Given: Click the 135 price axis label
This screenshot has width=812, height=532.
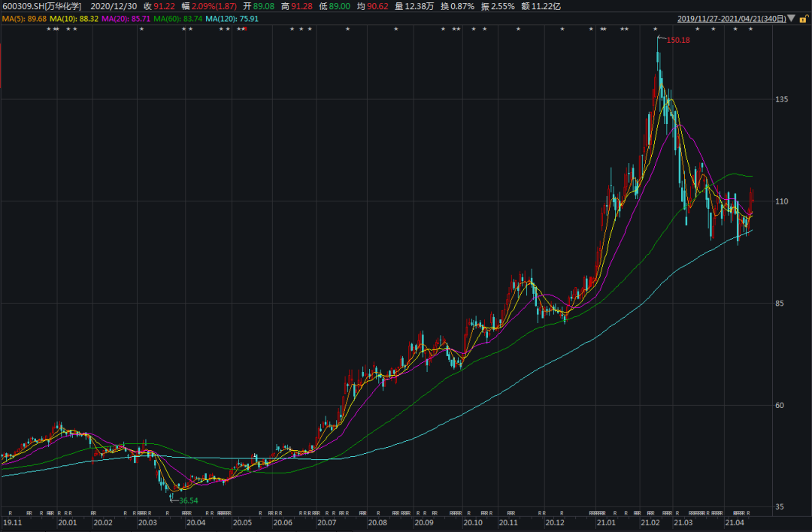Looking at the screenshot, I should tap(781, 99).
